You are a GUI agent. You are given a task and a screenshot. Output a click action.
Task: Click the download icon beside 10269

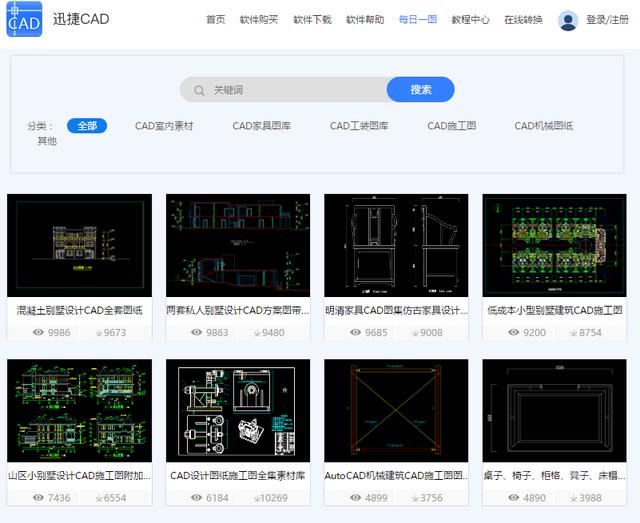pos(257,499)
